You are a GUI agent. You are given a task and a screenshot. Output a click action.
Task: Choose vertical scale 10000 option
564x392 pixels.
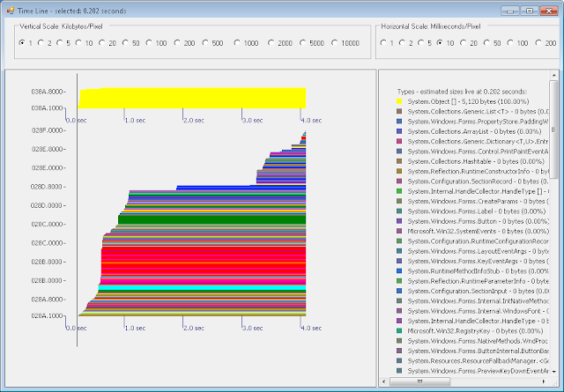point(335,43)
